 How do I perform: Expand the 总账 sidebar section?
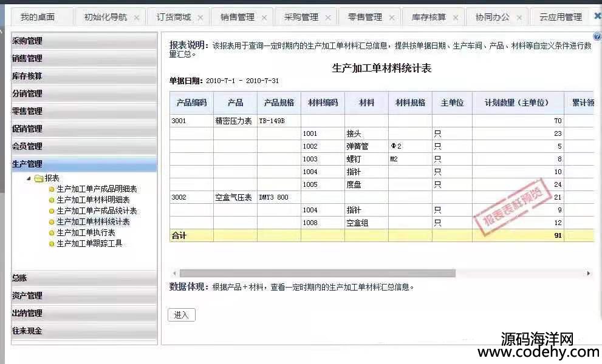pos(84,278)
